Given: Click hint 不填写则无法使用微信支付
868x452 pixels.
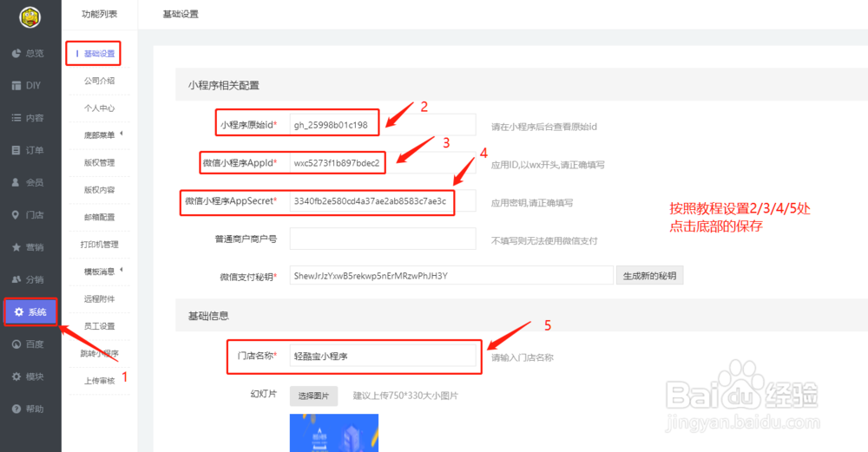Looking at the screenshot, I should 544,240.
